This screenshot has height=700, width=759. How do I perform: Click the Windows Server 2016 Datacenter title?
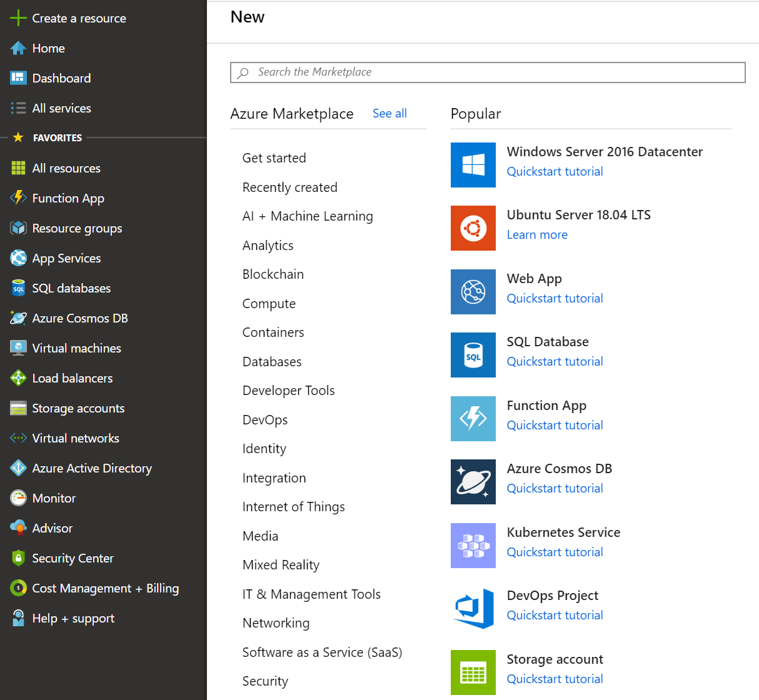[605, 152]
